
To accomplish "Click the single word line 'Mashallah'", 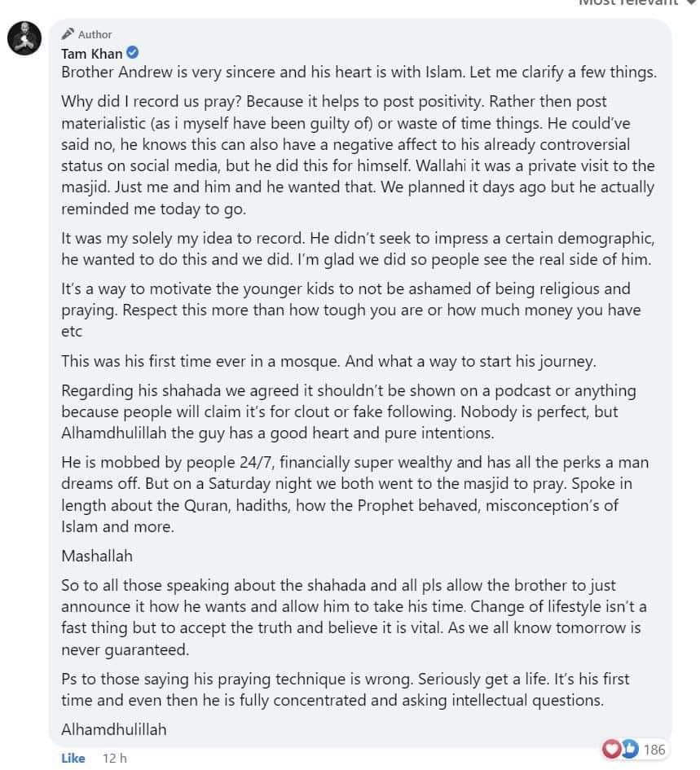I will coord(97,556).
